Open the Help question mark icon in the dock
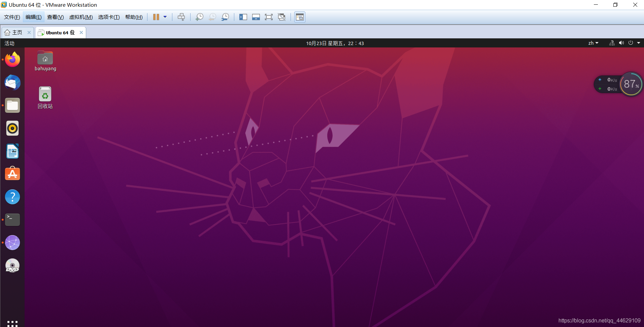Screen dimensions: 644x327 (12, 197)
